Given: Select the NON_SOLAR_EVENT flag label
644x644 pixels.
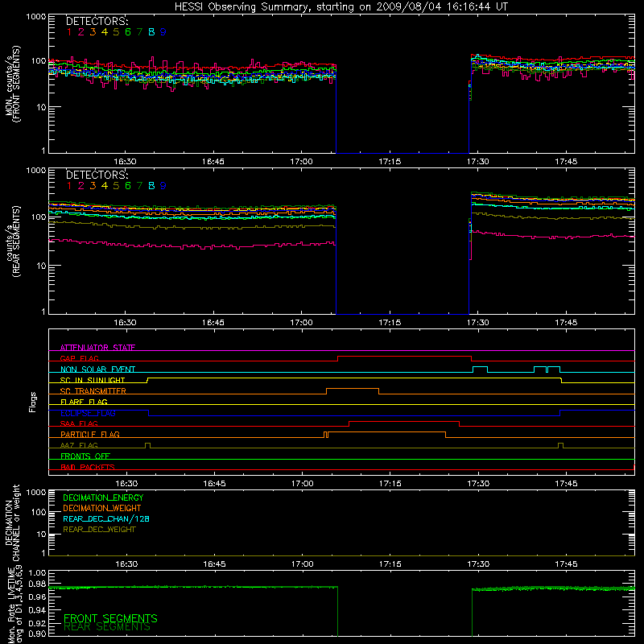Looking at the screenshot, I should tap(97, 369).
